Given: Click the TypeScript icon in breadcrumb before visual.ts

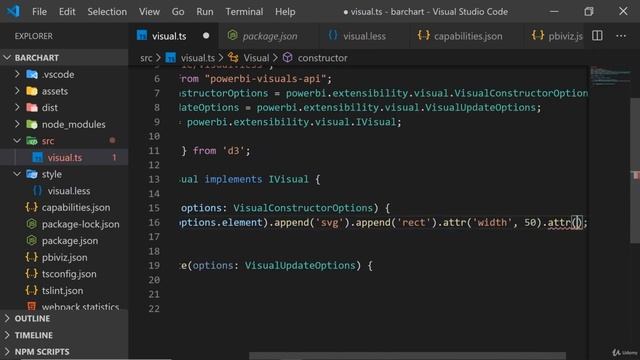Looking at the screenshot, I should coord(171,58).
